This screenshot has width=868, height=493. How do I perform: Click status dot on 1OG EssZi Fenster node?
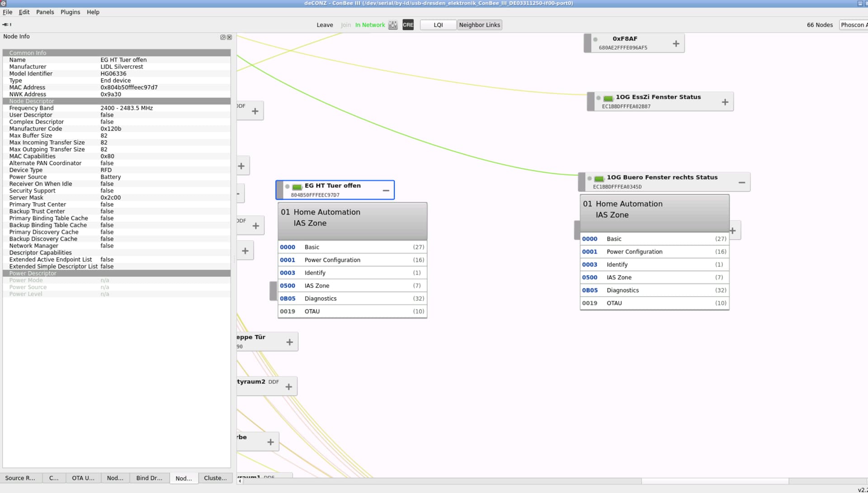[x=598, y=98]
